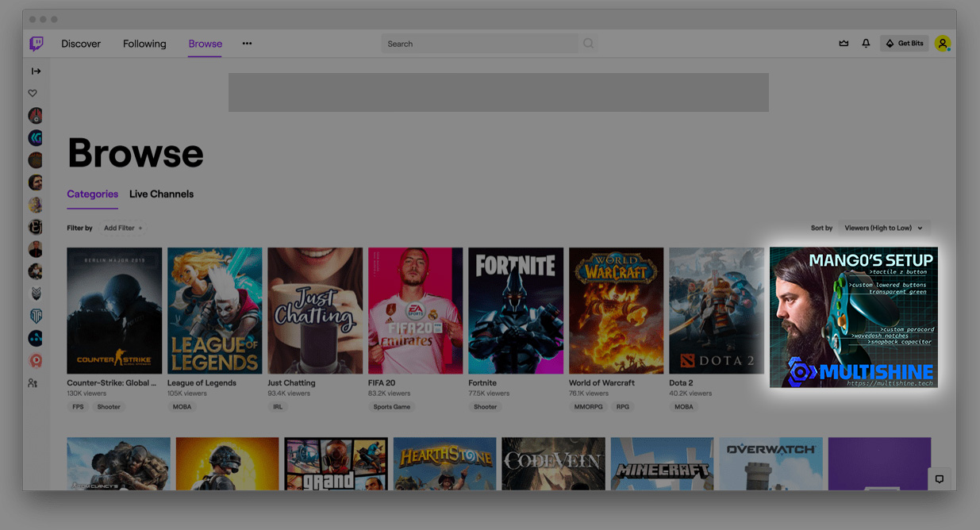This screenshot has width=980, height=530.
Task: Open the friends icon at the bottom of the sidebar
Action: [33, 383]
